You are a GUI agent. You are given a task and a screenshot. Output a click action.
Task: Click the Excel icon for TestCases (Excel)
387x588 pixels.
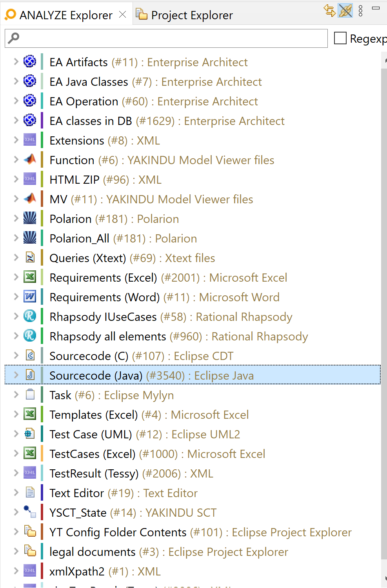30,453
